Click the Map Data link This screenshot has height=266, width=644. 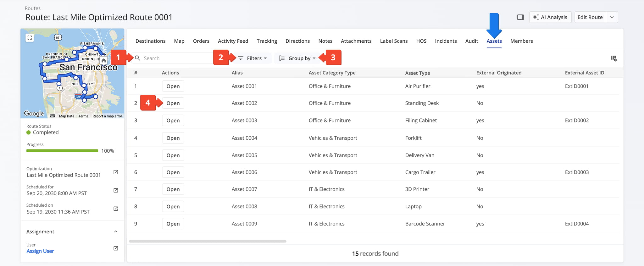pyautogui.click(x=67, y=116)
